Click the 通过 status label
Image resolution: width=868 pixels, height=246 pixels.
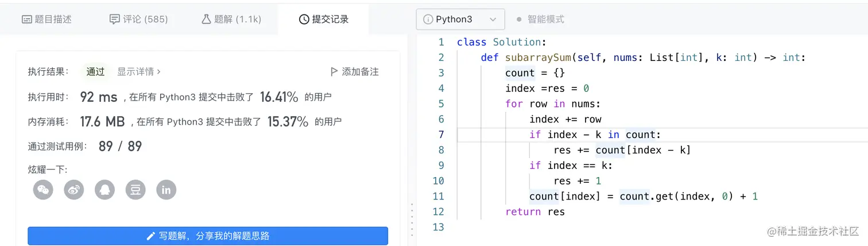pyautogui.click(x=95, y=72)
